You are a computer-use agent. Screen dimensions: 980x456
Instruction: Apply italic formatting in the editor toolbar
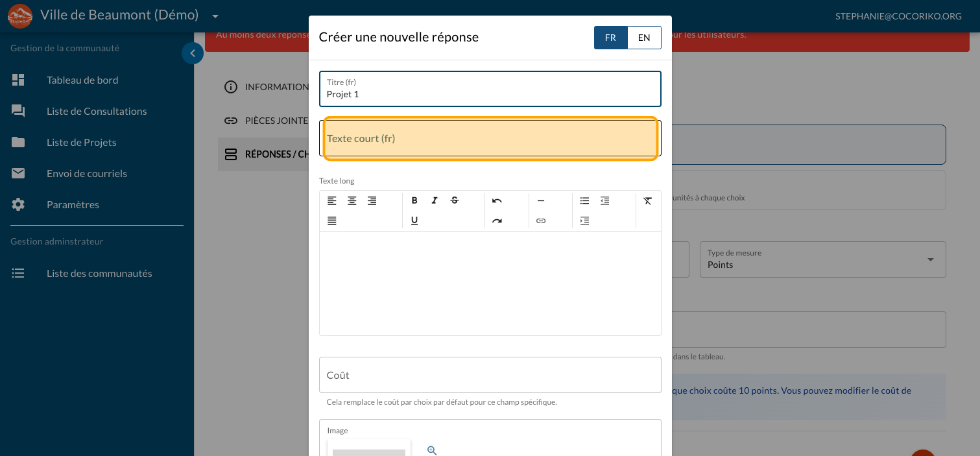tap(435, 200)
